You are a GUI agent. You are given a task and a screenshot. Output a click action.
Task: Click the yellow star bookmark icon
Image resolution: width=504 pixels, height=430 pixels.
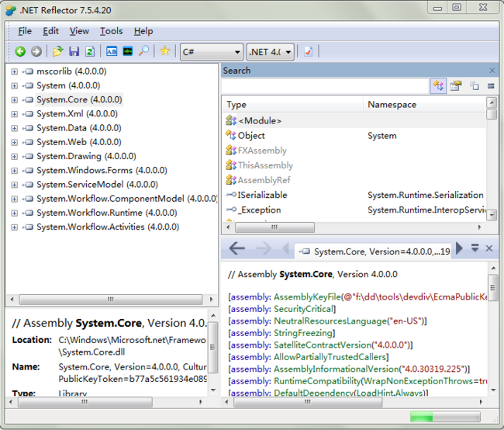165,50
